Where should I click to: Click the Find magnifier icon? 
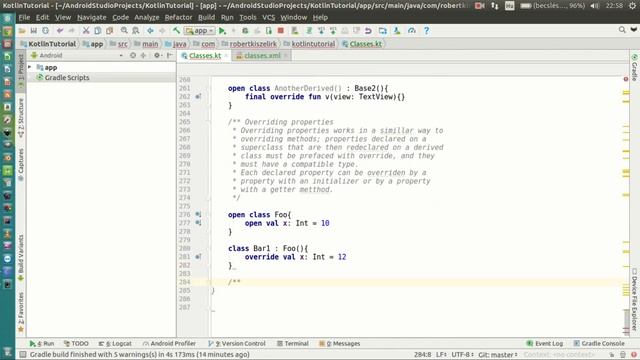(x=124, y=31)
